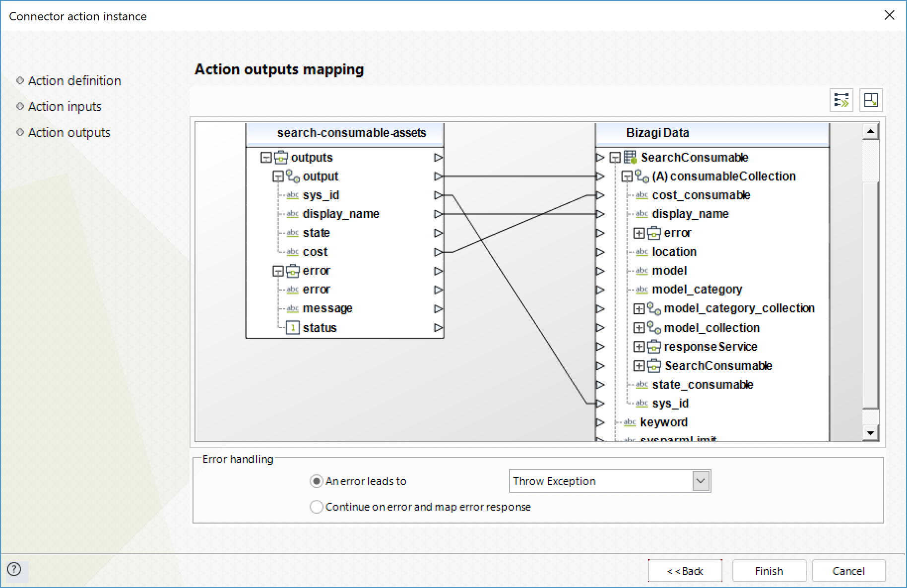Viewport: 907px width, 588px height.
Task: Click the input arrow beside location
Action: click(x=600, y=252)
